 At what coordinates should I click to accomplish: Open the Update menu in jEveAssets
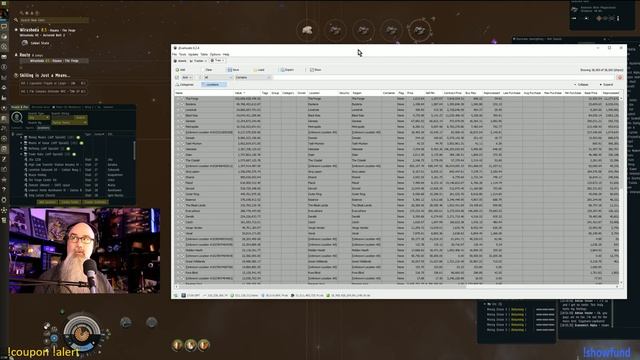coord(193,54)
